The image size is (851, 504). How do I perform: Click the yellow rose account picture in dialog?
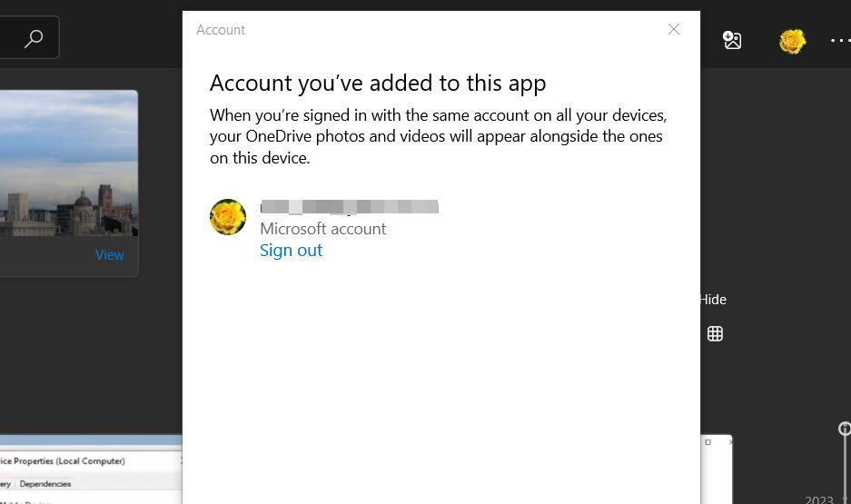point(228,217)
